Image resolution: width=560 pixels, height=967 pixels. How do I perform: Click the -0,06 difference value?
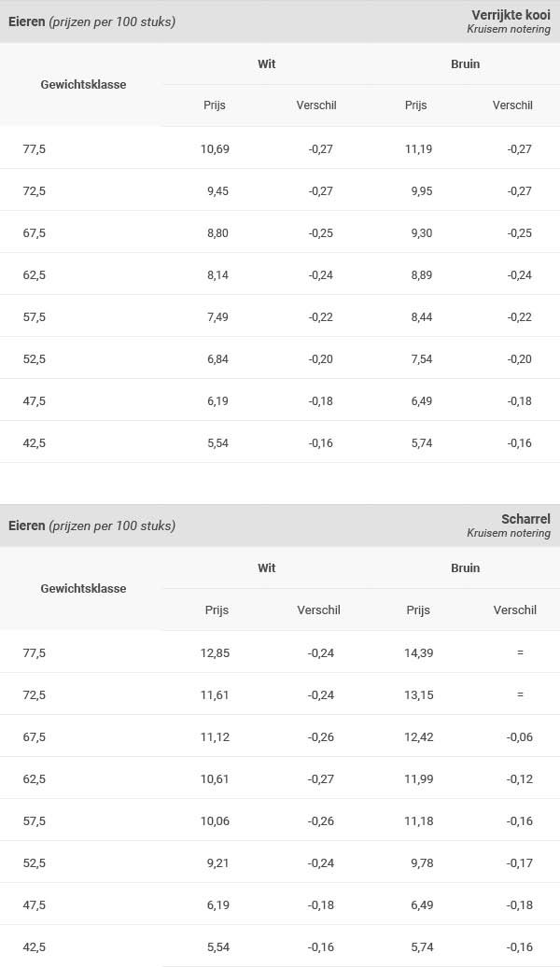coord(519,737)
